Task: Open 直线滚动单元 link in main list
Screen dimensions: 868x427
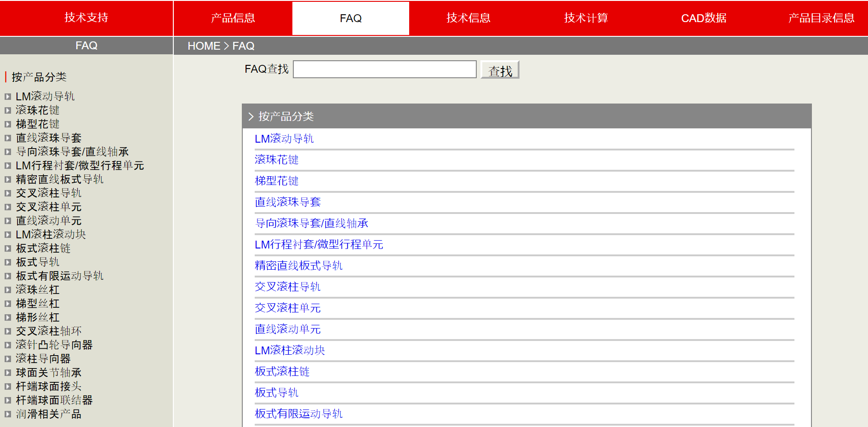Action: (288, 329)
